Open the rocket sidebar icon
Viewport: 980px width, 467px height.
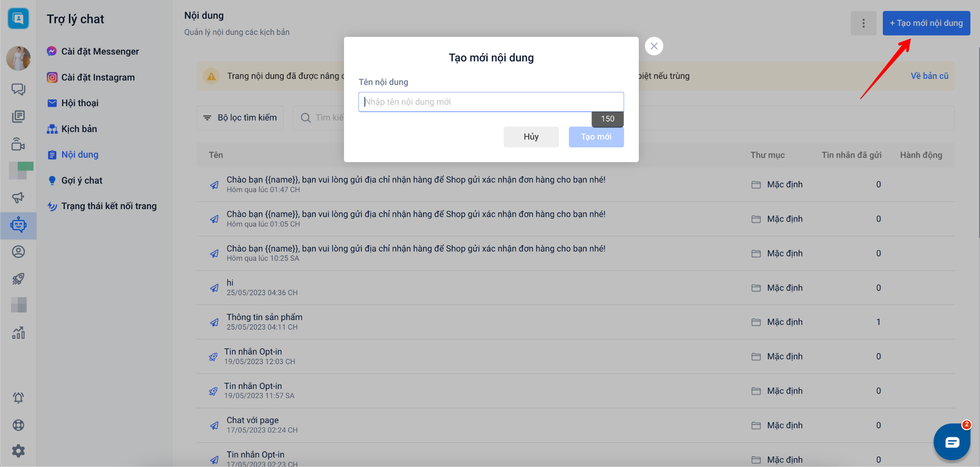point(18,278)
